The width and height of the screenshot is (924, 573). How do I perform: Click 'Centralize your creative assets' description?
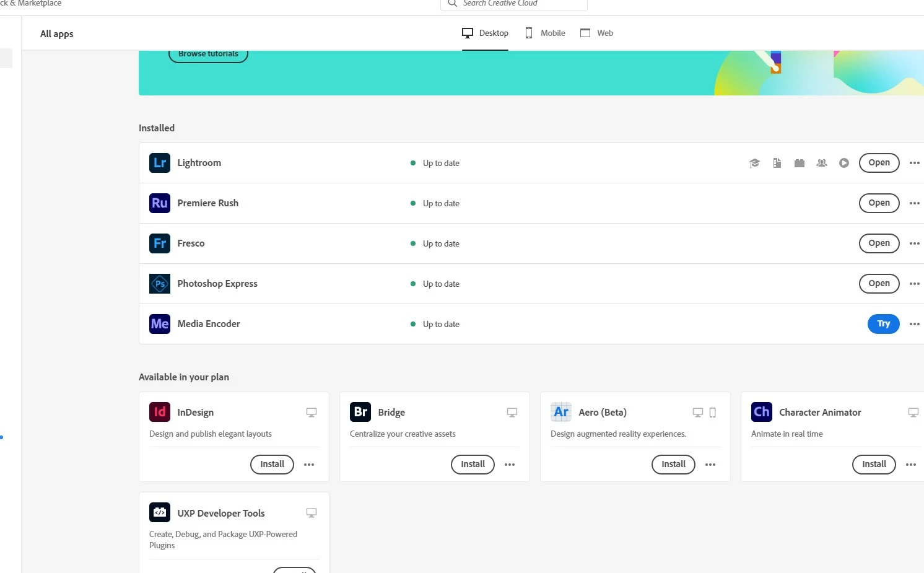(x=403, y=434)
